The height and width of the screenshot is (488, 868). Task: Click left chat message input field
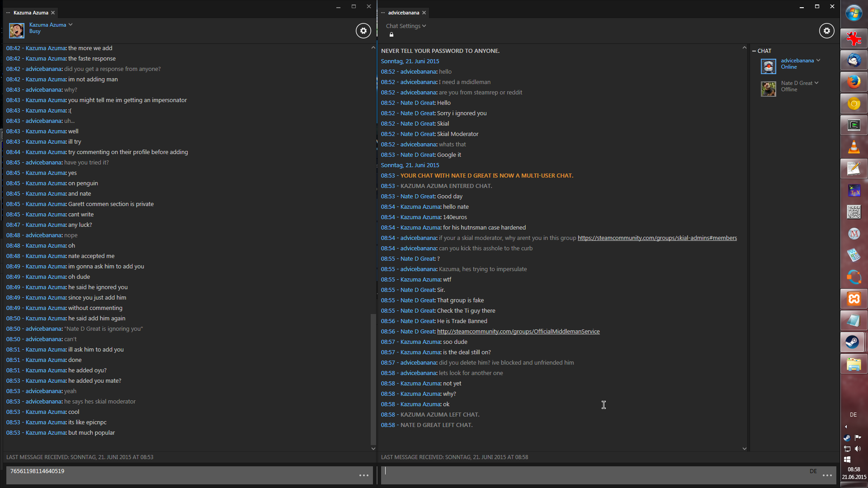[x=181, y=475]
